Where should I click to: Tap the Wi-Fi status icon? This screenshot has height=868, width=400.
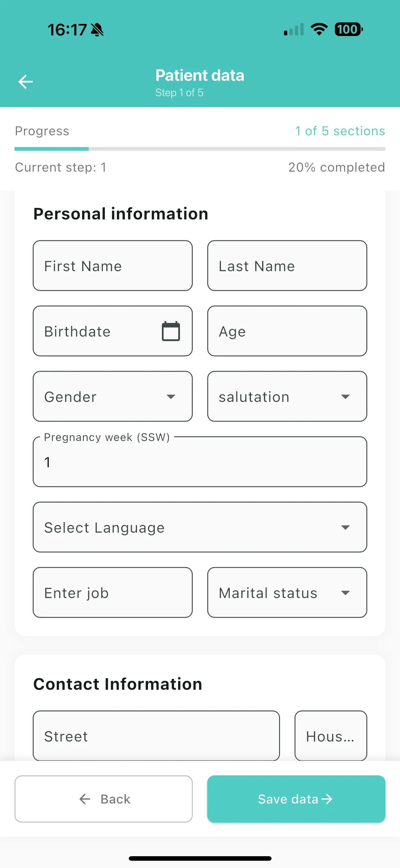click(x=319, y=29)
